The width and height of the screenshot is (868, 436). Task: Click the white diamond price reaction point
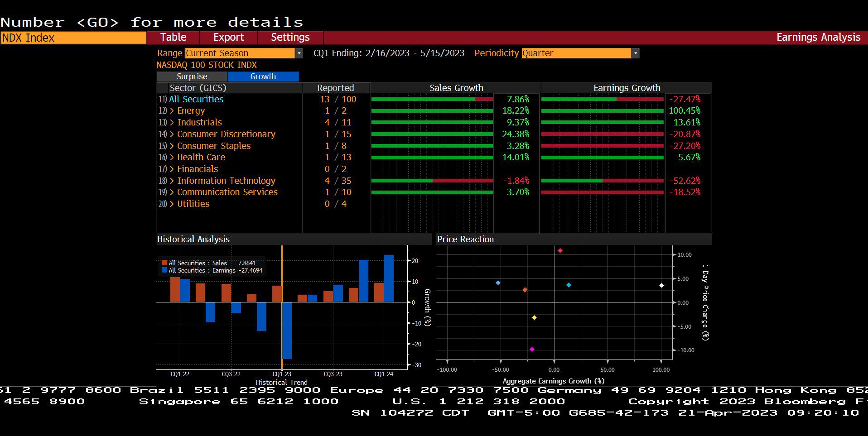coord(661,285)
